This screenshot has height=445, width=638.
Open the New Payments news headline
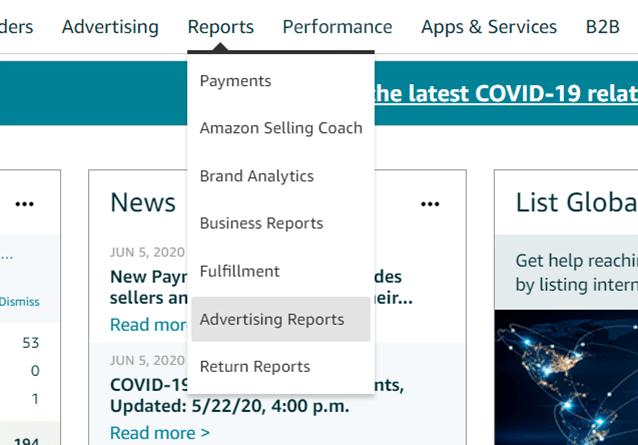tap(149, 287)
